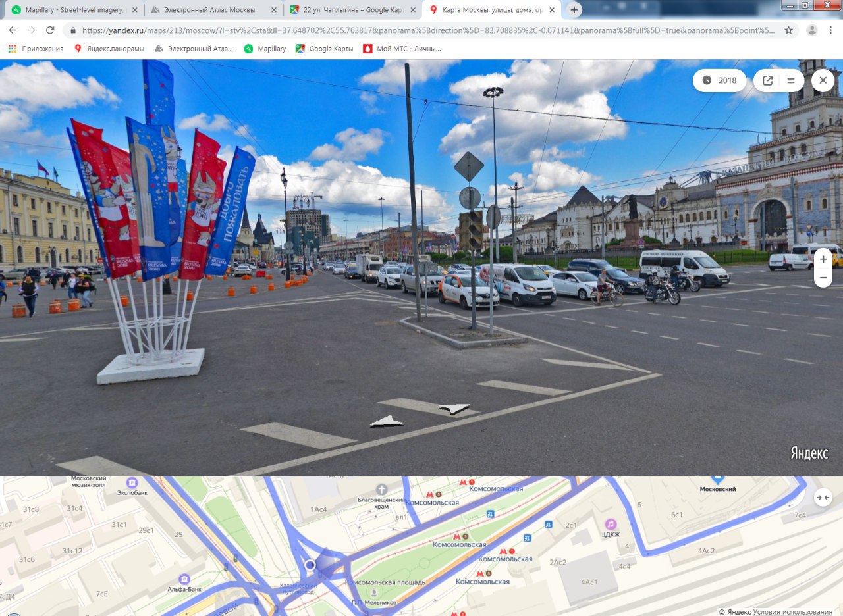Click the Яндекс logo on panorama
The height and width of the screenshot is (616, 843).
(x=809, y=453)
